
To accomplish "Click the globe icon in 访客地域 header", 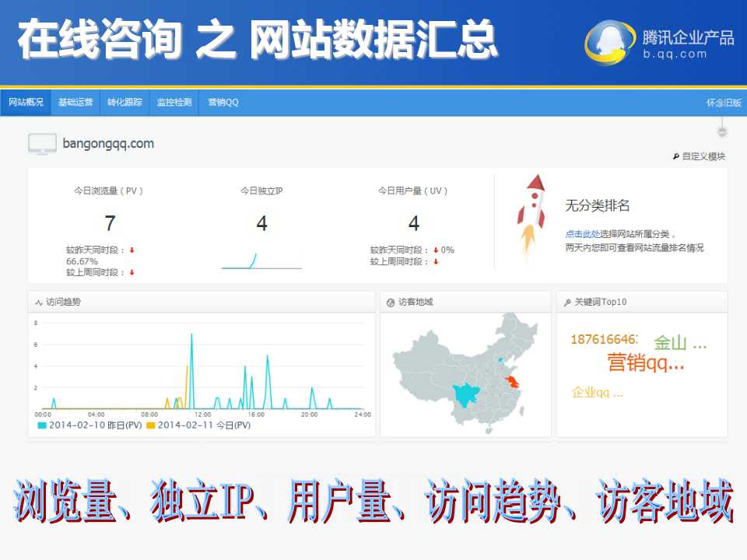I will click(390, 302).
